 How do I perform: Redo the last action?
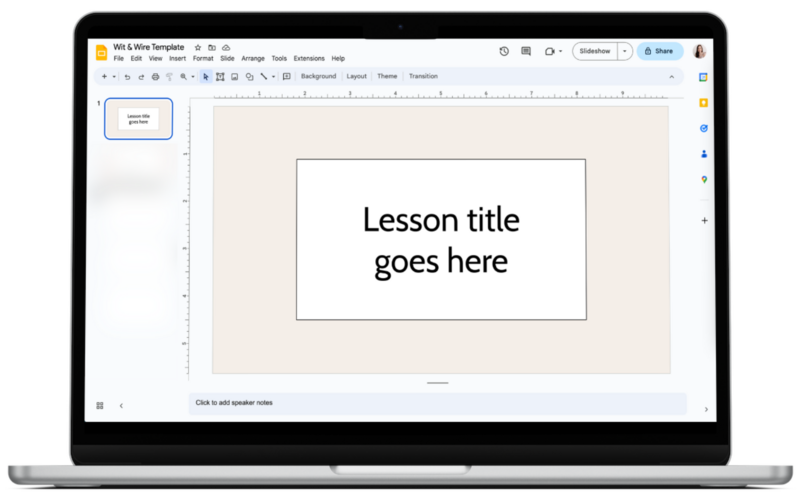click(141, 77)
